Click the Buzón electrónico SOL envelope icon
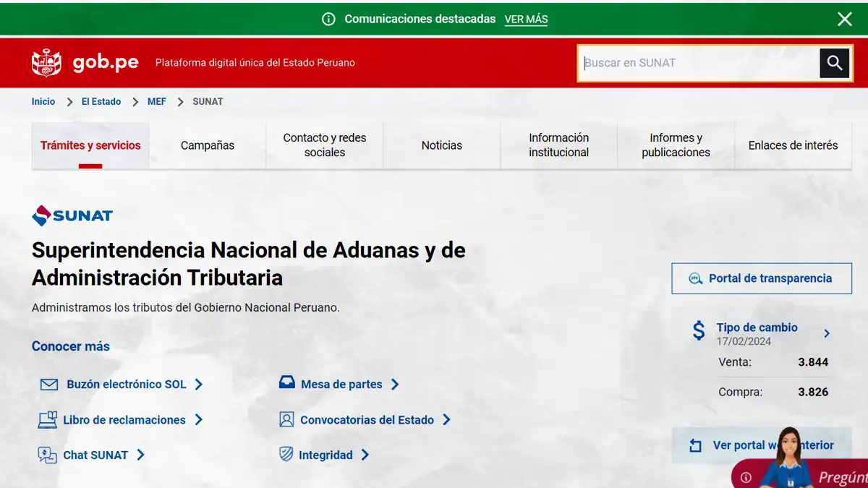 [x=49, y=385]
